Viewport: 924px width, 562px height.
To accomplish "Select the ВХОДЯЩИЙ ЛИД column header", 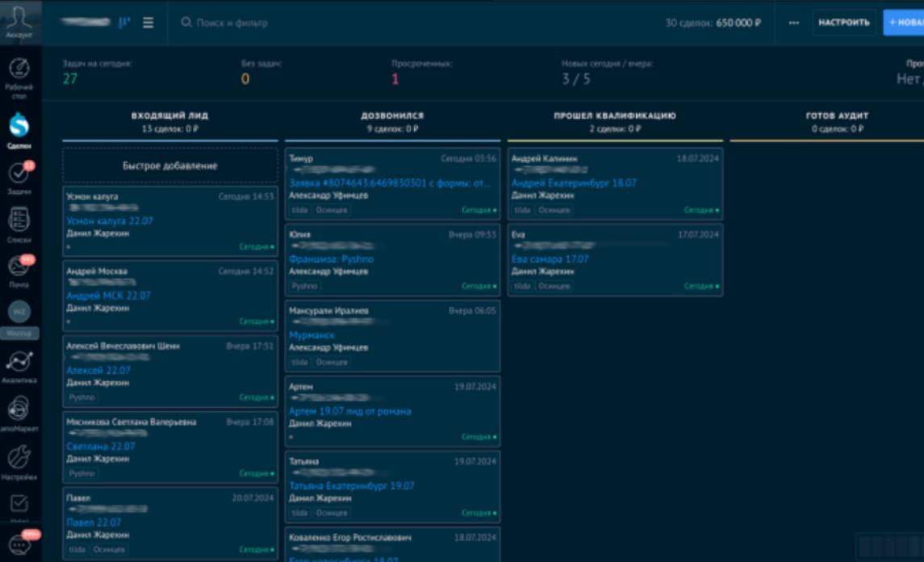I will [x=169, y=115].
